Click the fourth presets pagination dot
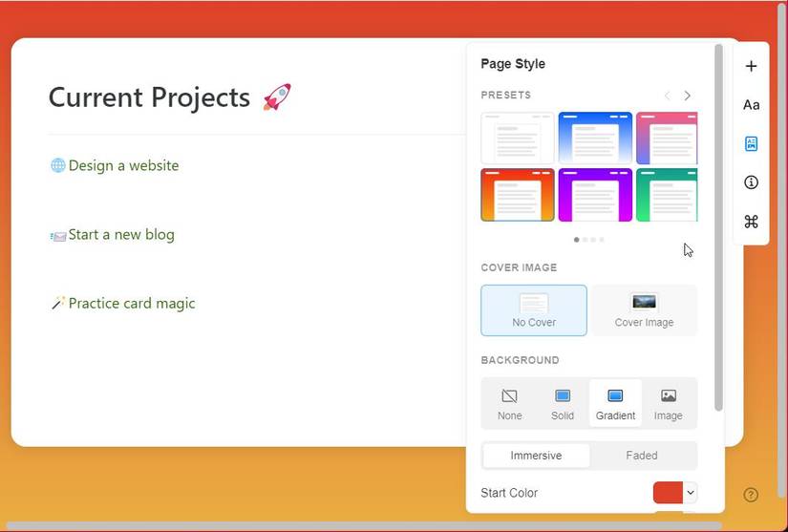This screenshot has width=788, height=532. pyautogui.click(x=602, y=240)
